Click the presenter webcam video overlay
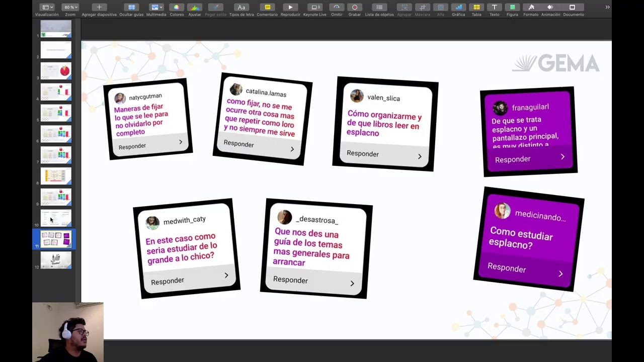Image resolution: width=644 pixels, height=362 pixels. point(68,332)
